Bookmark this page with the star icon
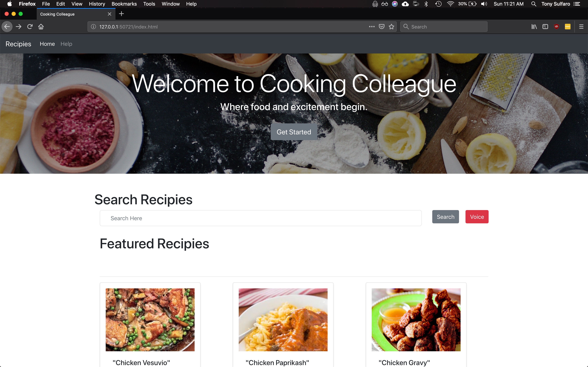588x367 pixels. 391,27
